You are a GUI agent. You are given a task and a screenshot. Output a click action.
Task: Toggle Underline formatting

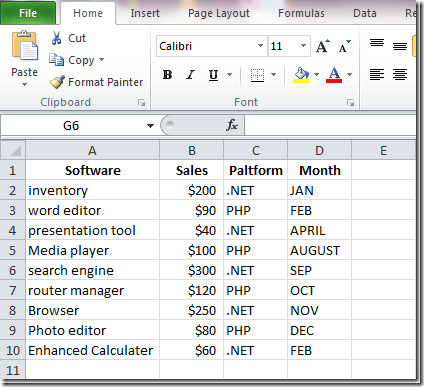click(213, 75)
